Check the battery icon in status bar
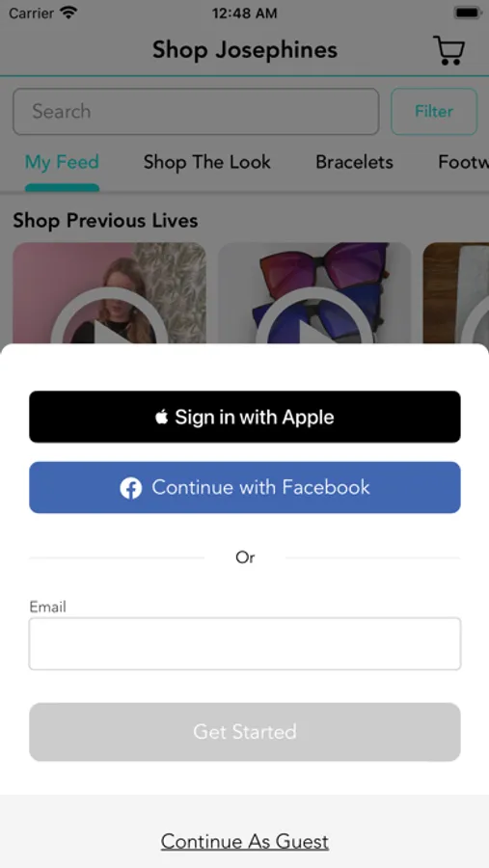This screenshot has height=868, width=489. [x=468, y=13]
